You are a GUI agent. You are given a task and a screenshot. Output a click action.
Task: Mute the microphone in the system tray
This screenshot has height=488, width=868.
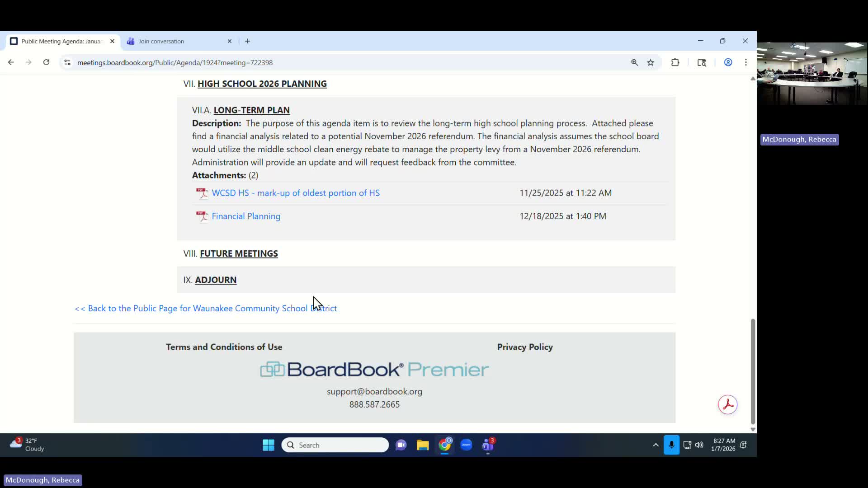672,445
